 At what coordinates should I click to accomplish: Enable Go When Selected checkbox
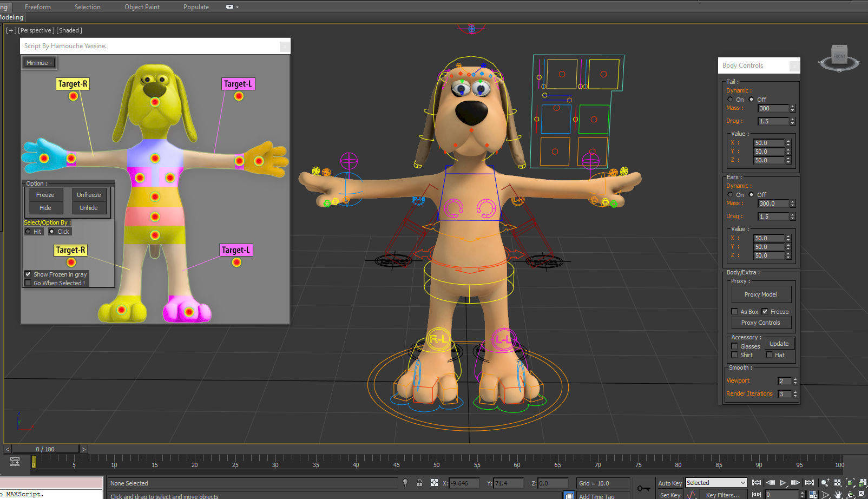28,283
